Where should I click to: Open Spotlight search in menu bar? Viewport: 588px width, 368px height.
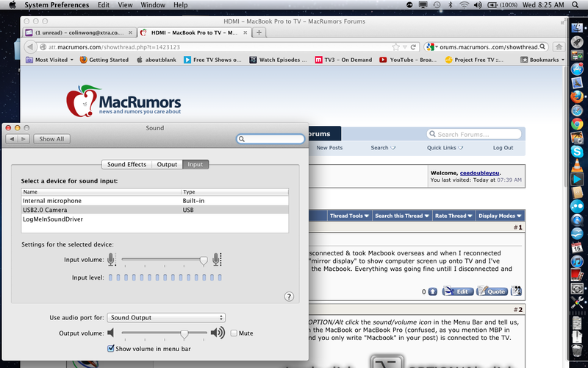coord(575,5)
